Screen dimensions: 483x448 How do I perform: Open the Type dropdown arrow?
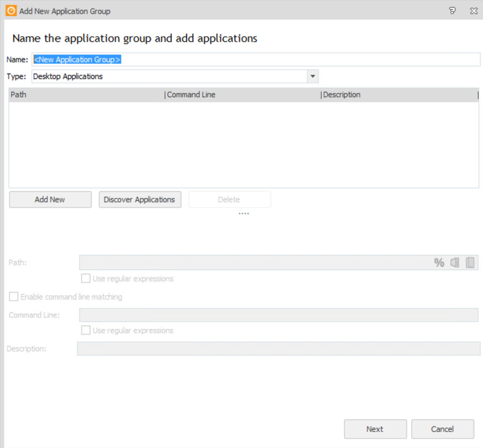click(x=313, y=76)
